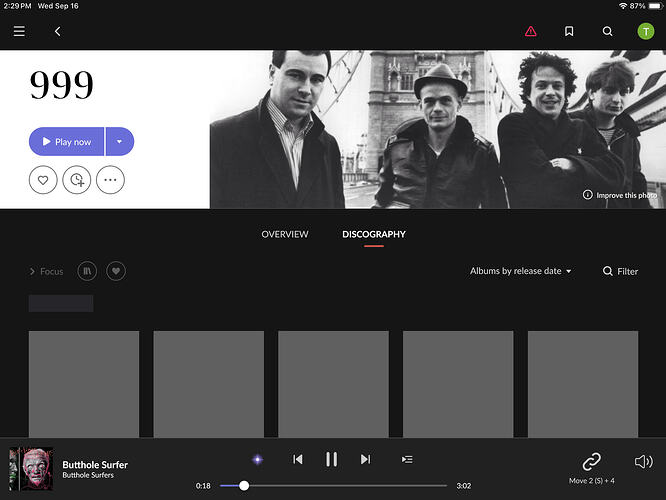The image size is (666, 500).
Task: Click the artist name 999 heading
Action: tap(62, 85)
